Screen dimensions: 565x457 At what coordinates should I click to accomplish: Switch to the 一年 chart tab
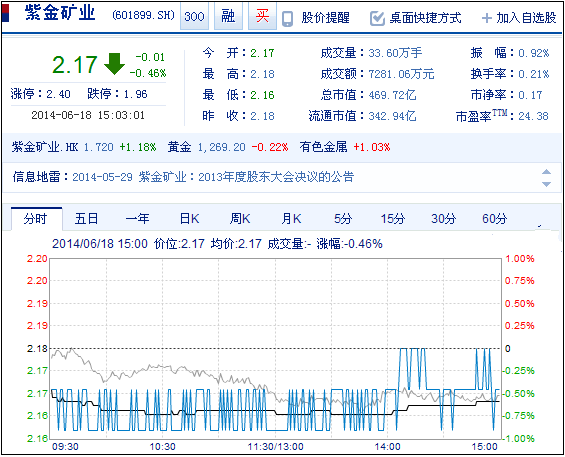coord(137,219)
